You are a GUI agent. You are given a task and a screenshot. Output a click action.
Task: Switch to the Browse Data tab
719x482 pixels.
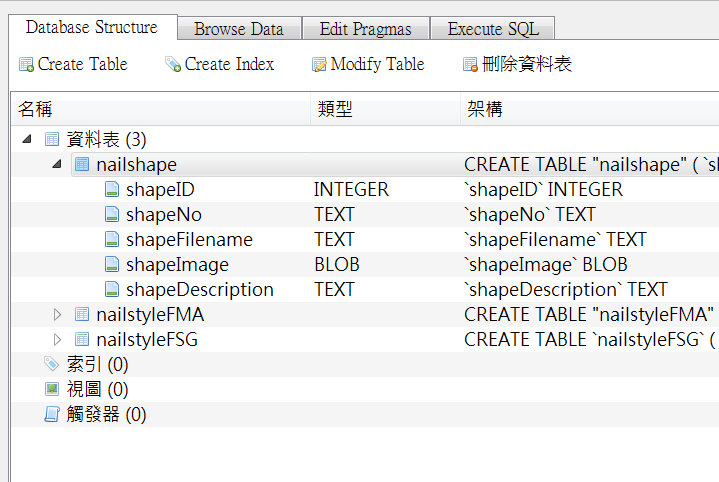tap(239, 29)
